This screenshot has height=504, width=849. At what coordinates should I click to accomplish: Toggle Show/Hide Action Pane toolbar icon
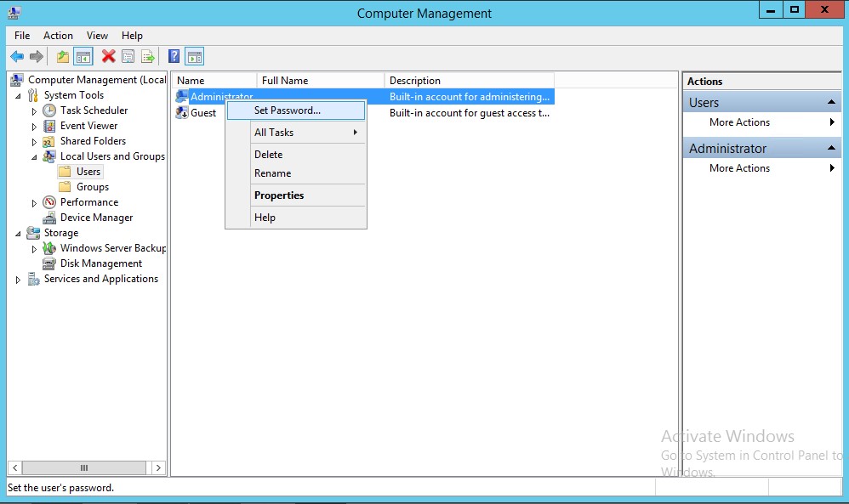(x=195, y=57)
